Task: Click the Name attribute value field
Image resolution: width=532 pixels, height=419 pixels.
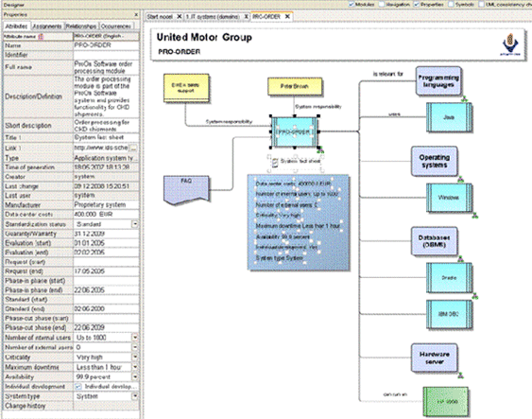Action: (106, 45)
